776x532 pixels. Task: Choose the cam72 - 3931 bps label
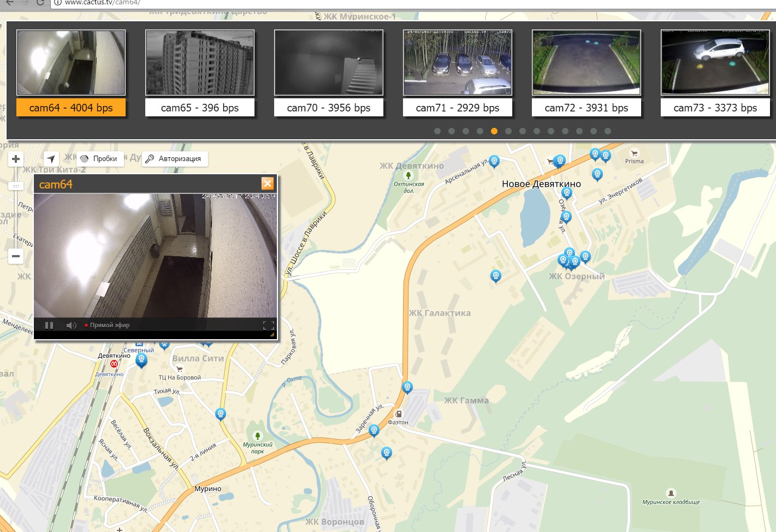click(587, 108)
